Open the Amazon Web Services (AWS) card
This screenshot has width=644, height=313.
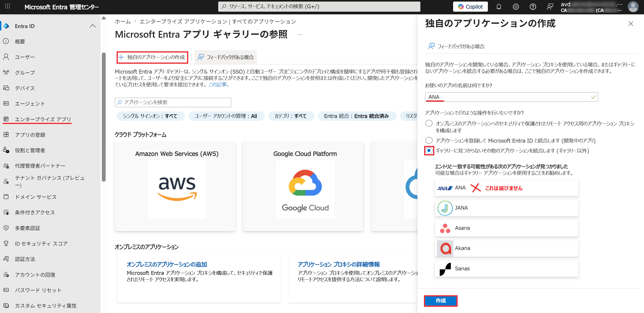[175, 186]
